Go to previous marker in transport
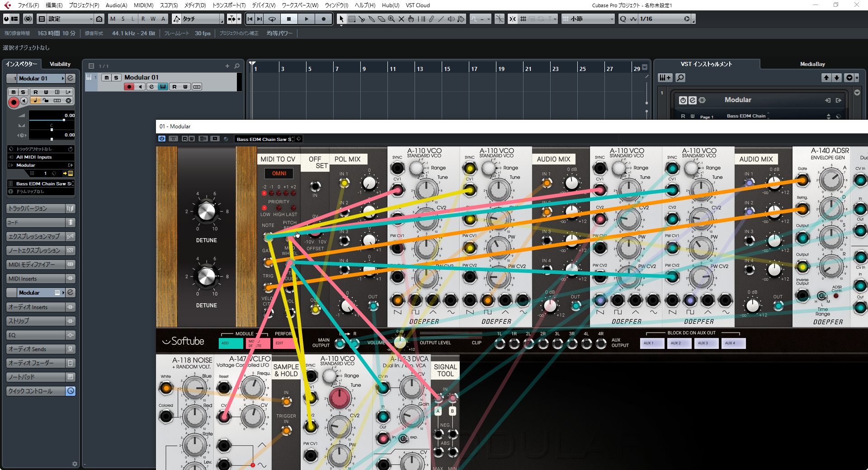 (x=250, y=19)
